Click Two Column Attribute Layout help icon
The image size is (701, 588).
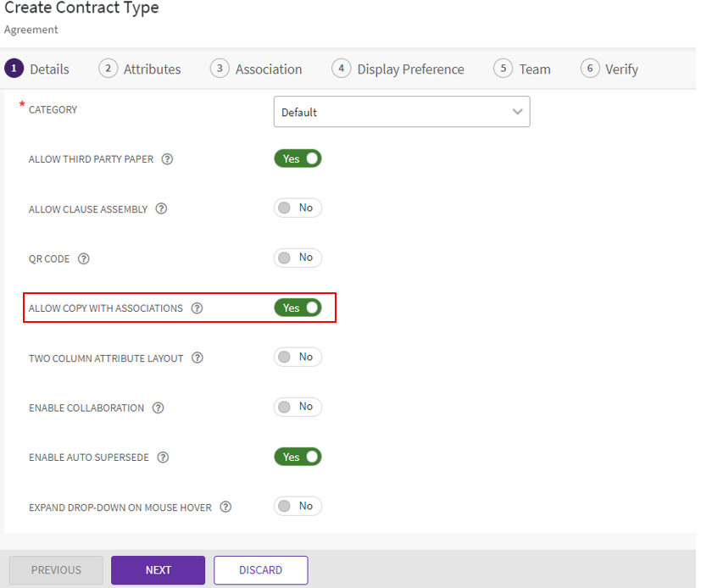[198, 358]
